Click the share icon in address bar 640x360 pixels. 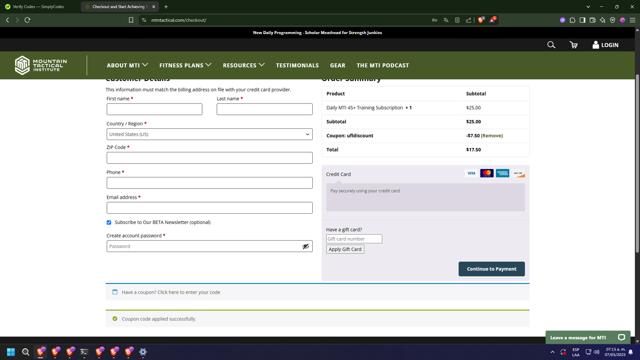pyautogui.click(x=469, y=20)
